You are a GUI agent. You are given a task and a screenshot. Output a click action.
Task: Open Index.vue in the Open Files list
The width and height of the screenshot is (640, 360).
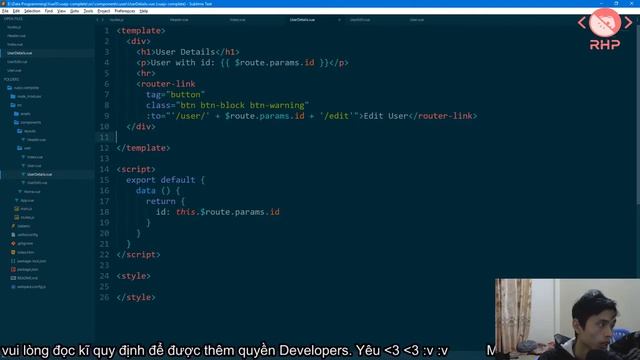click(15, 44)
